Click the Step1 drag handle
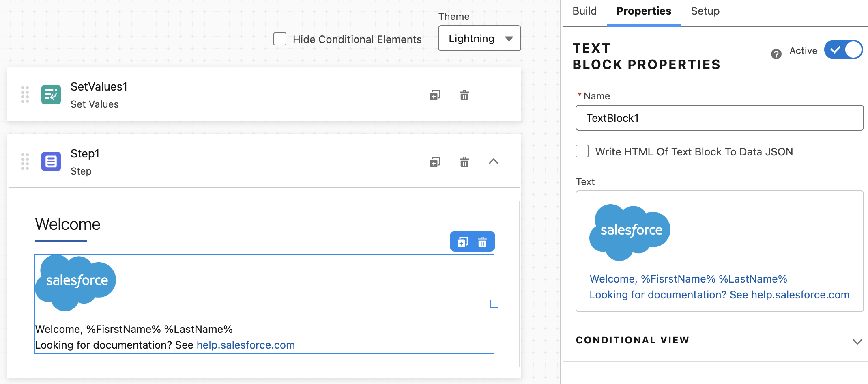The height and width of the screenshot is (384, 868). tap(25, 162)
